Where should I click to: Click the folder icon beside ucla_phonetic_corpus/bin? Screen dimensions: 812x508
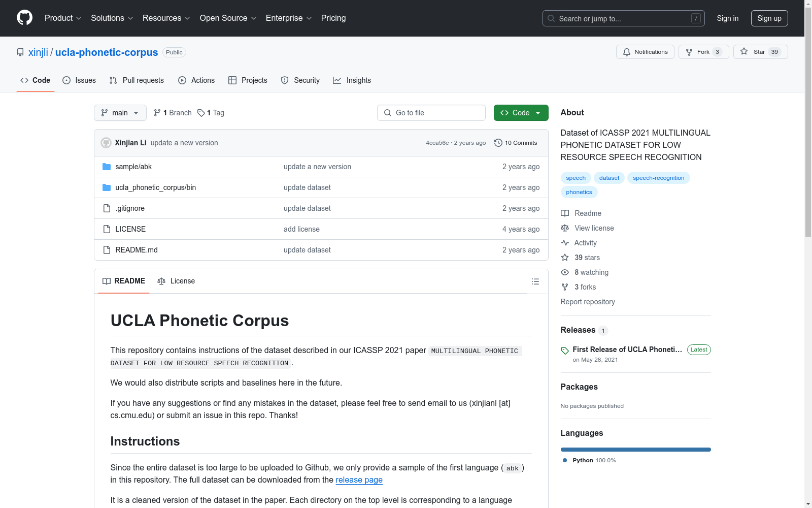click(x=107, y=187)
